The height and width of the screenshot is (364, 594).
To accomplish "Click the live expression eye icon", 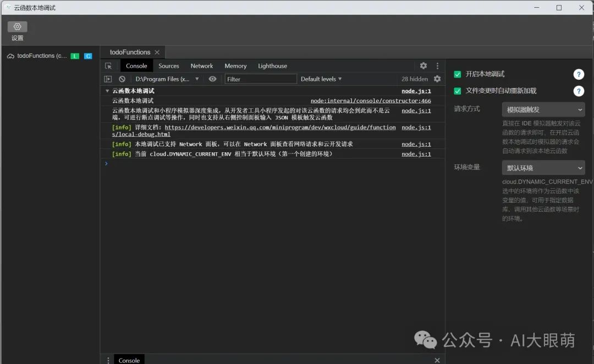I will (x=212, y=79).
